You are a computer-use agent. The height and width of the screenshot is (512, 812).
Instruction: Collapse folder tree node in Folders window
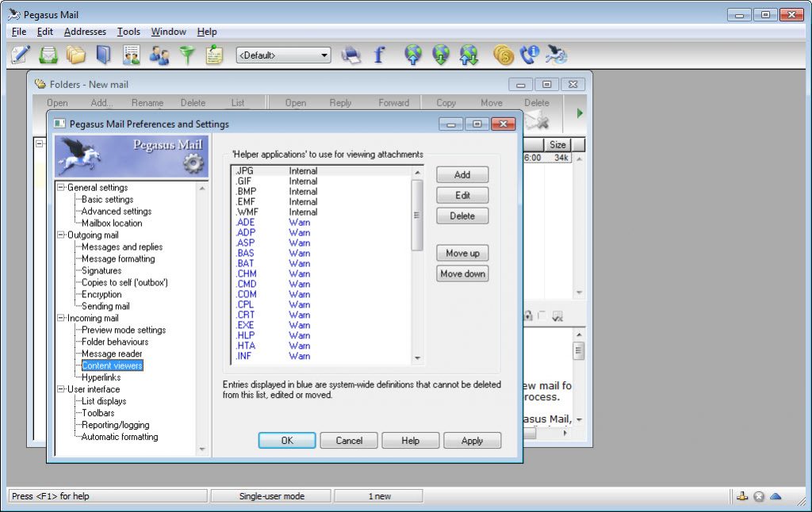click(x=40, y=143)
